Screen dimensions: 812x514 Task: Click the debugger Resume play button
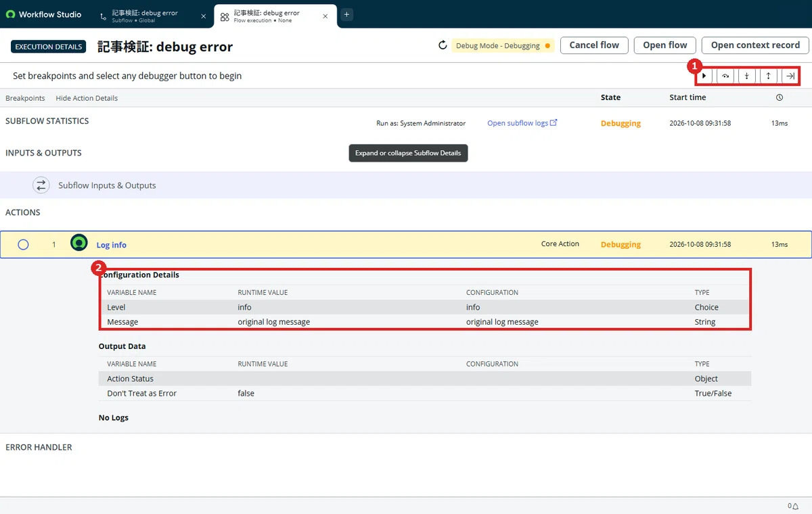click(704, 76)
